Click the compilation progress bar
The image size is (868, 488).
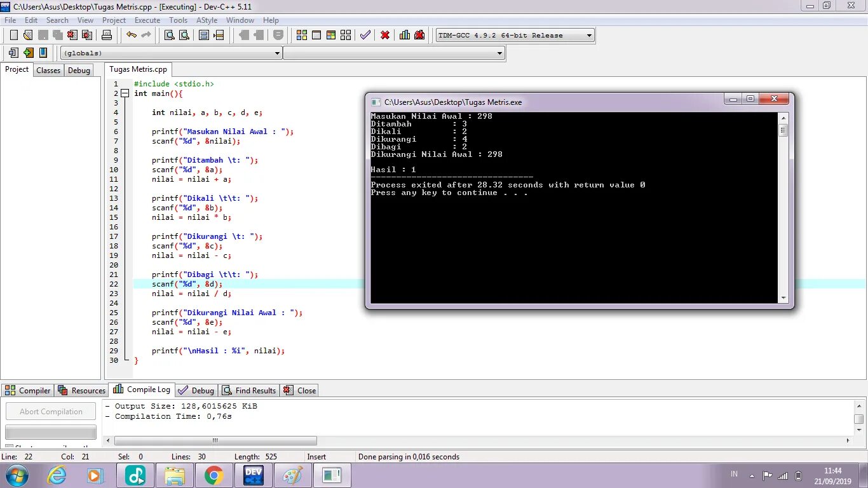(51, 432)
